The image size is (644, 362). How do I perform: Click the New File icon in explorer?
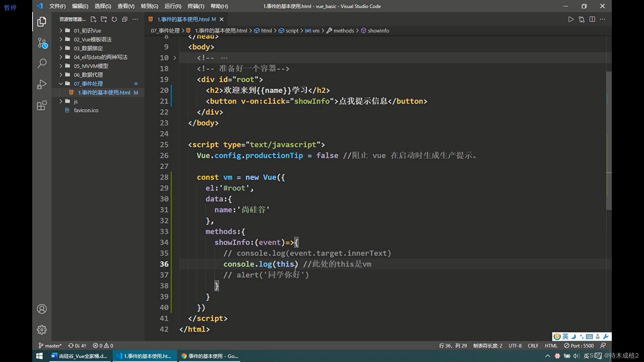tap(93, 19)
